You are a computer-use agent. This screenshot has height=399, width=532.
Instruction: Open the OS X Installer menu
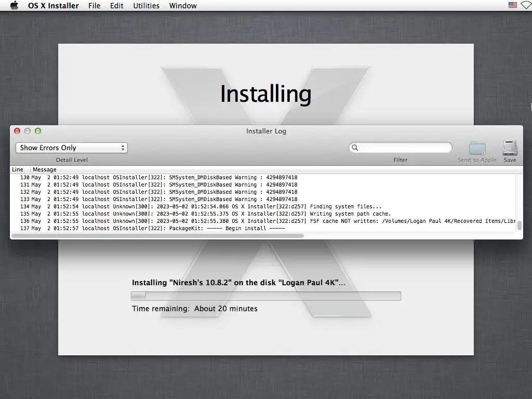click(x=54, y=6)
